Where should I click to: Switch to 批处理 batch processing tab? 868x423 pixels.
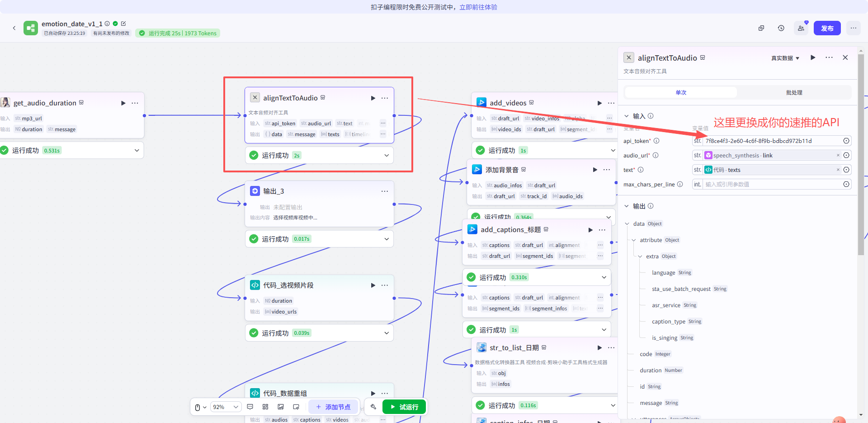794,92
